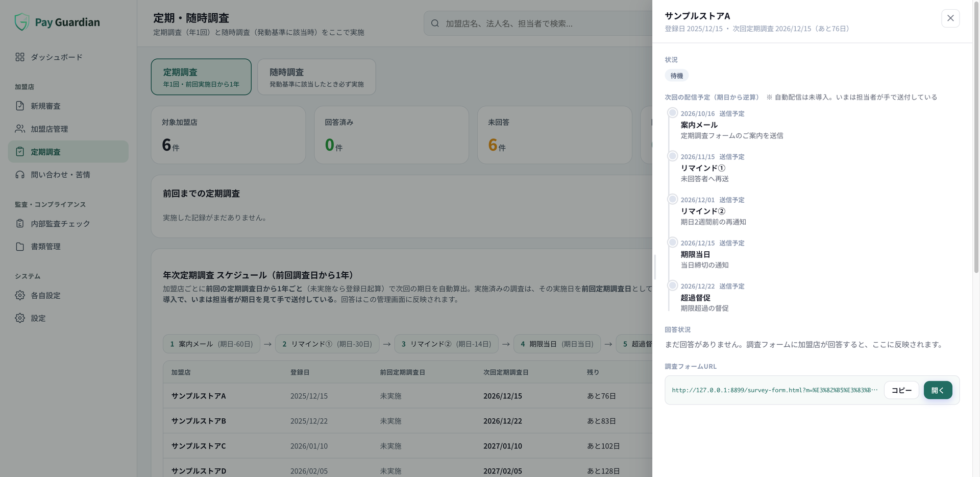Open 問い合わせ・苦情 in the sidebar
Viewport: 980px width, 477px height.
pos(68,175)
